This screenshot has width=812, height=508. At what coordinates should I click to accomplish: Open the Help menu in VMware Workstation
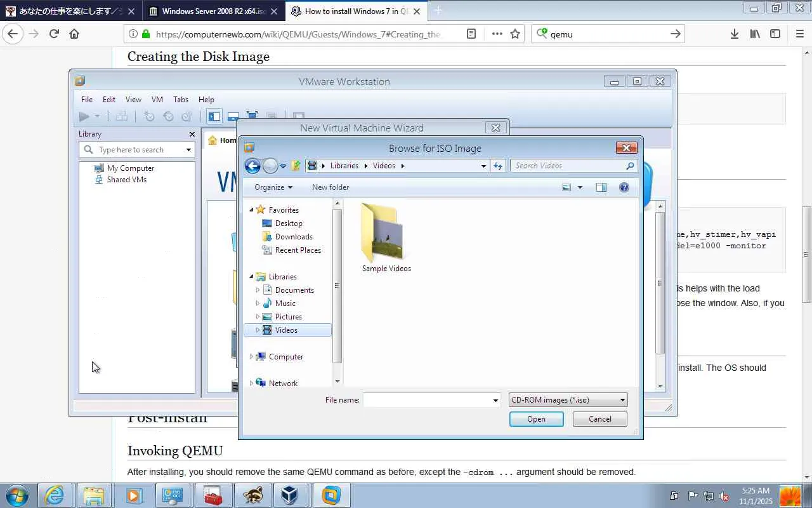206,100
